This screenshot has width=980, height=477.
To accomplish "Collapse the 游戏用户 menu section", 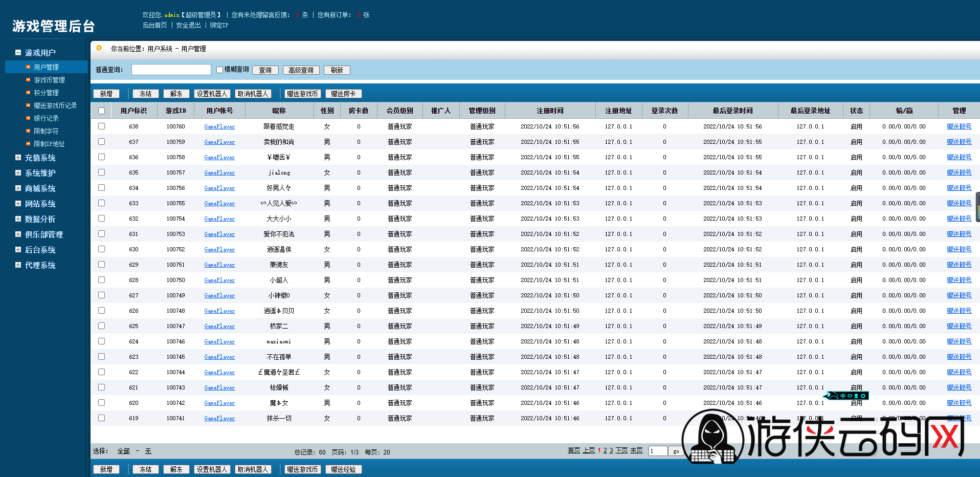I will tap(18, 53).
